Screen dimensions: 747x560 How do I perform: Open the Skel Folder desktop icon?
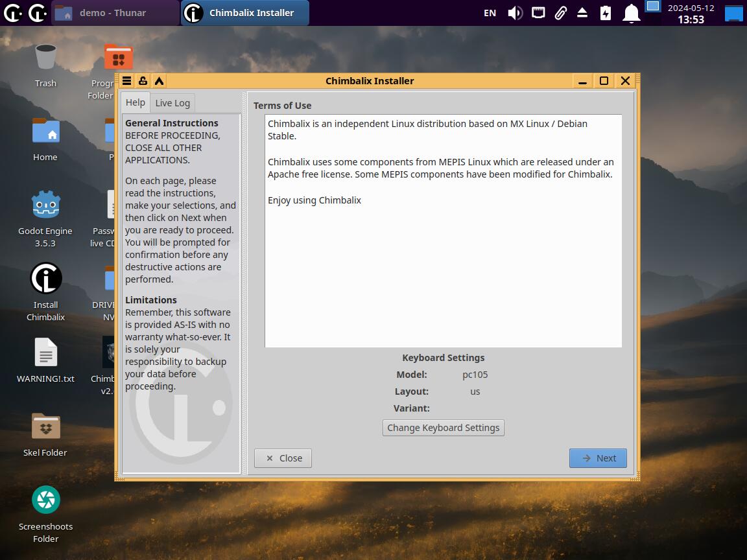click(x=45, y=434)
